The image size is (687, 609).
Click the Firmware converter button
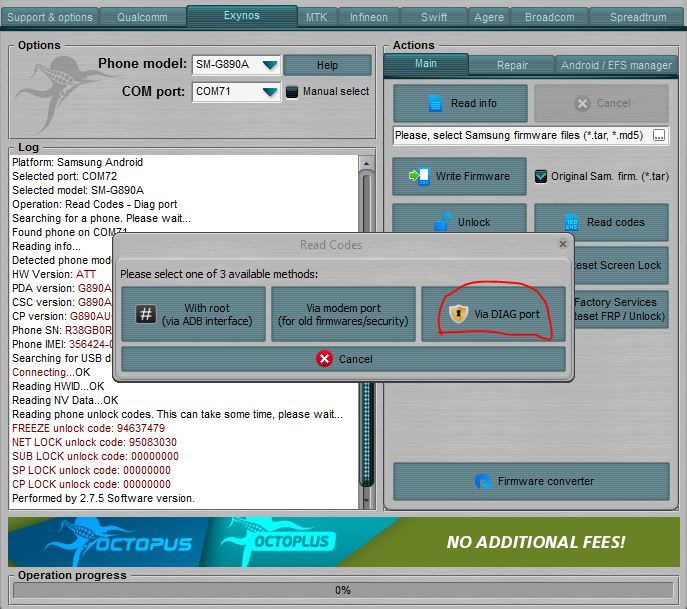(531, 481)
